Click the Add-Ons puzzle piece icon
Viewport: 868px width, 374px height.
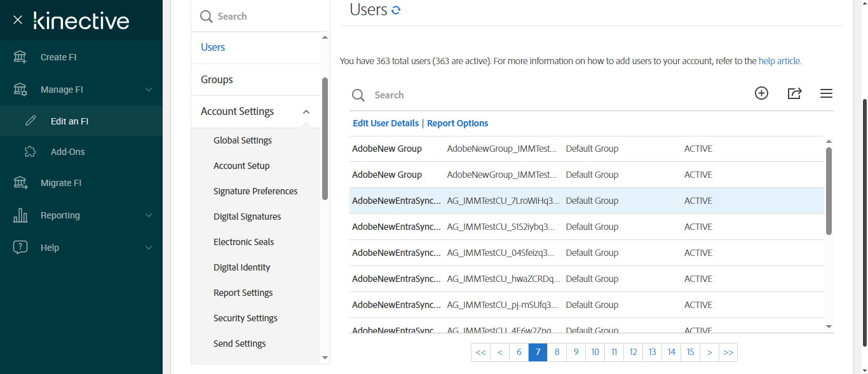tap(30, 152)
